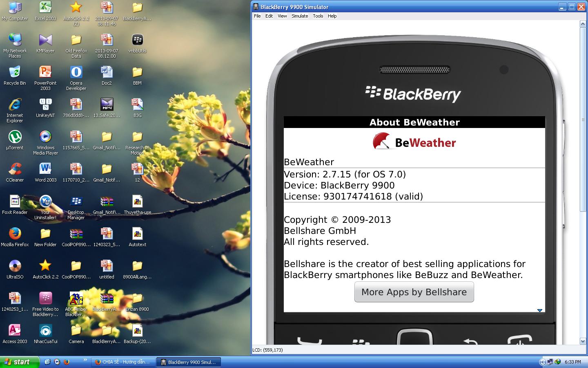Open the µTorrent desktop icon

pos(15,137)
